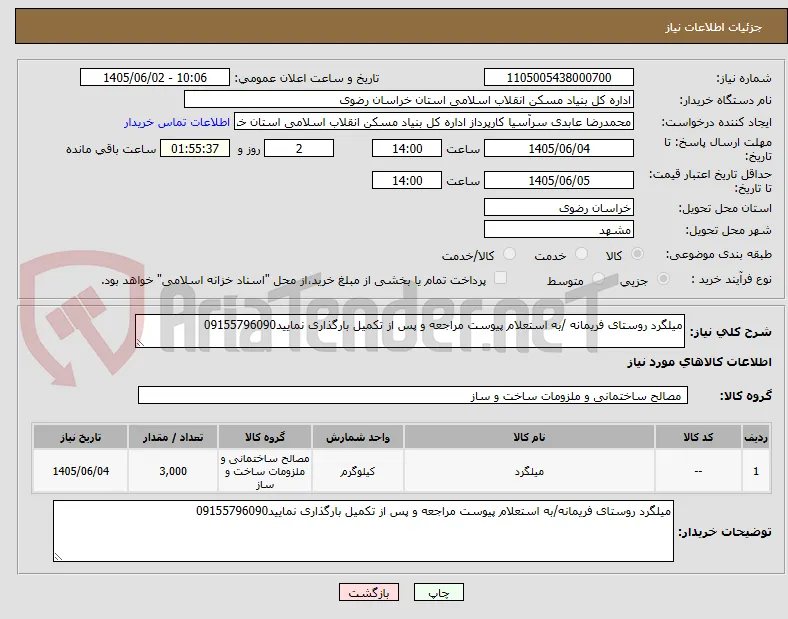
Task: Click the تعداد / مقدار column header
Action: [173, 437]
